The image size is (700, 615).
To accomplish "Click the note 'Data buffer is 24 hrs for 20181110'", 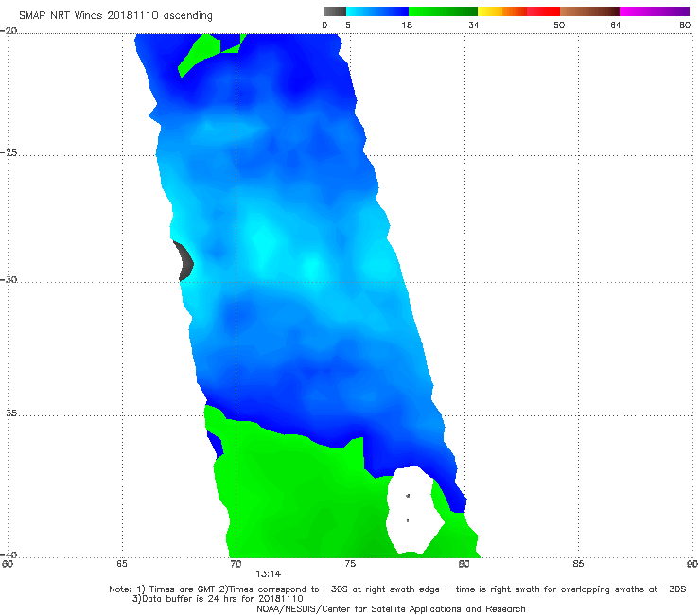I will [218, 599].
